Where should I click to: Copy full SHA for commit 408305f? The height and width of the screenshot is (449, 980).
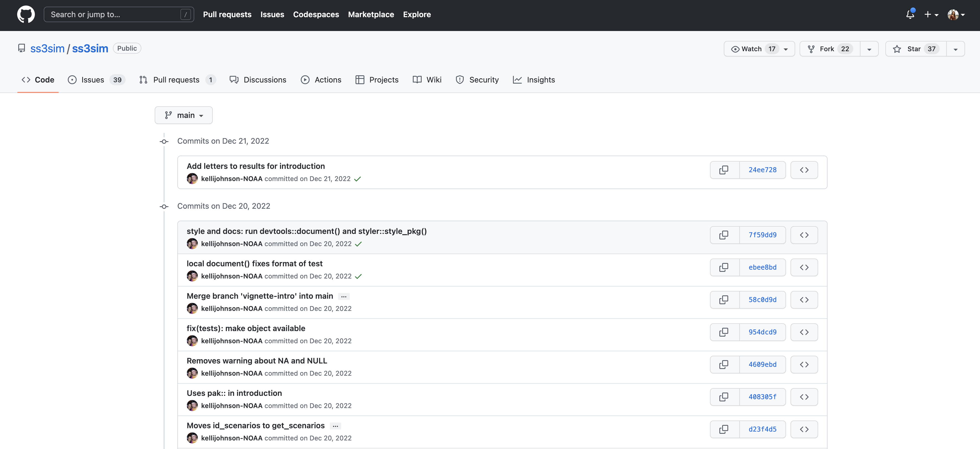coord(724,397)
